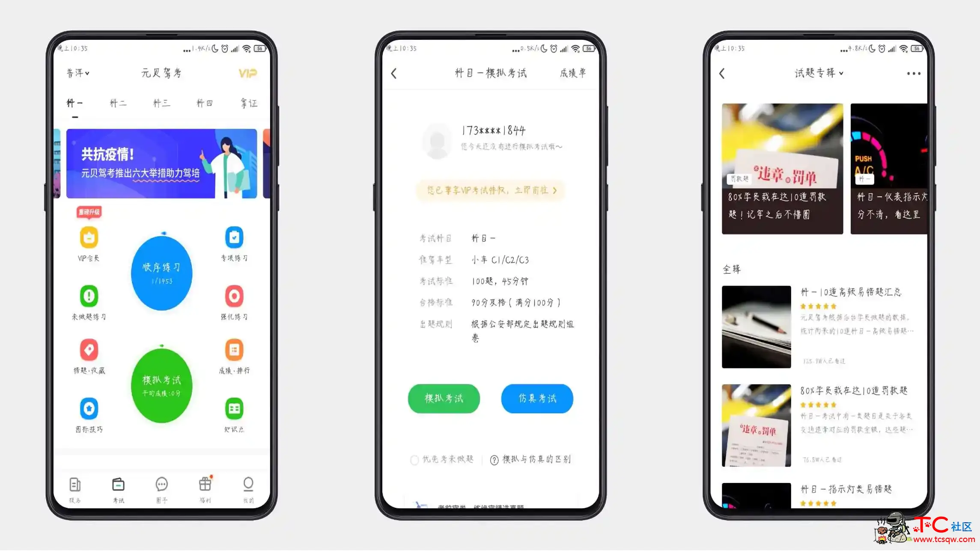This screenshot has height=551, width=980.
Task: Click 模拟考试 green button on exam screen
Action: [444, 397]
